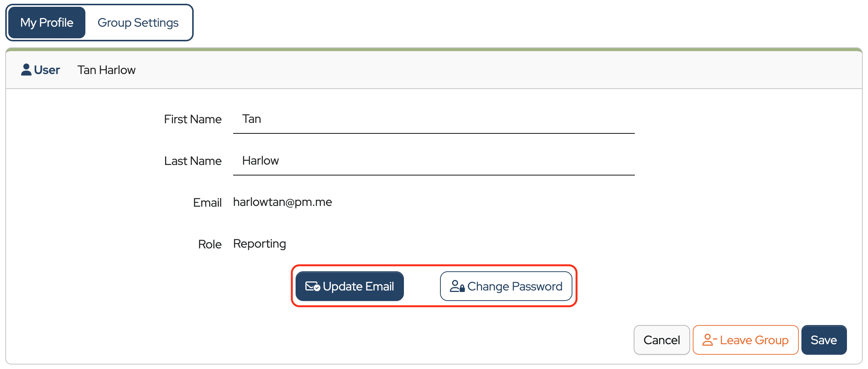The height and width of the screenshot is (369, 868).
Task: Click the Reporting role value
Action: (x=259, y=244)
